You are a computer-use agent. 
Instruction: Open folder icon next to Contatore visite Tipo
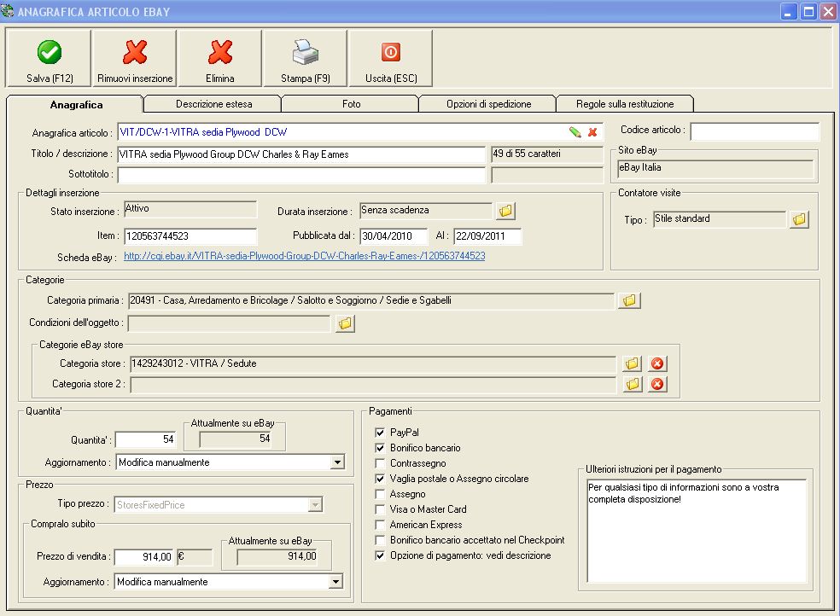pyautogui.click(x=799, y=219)
